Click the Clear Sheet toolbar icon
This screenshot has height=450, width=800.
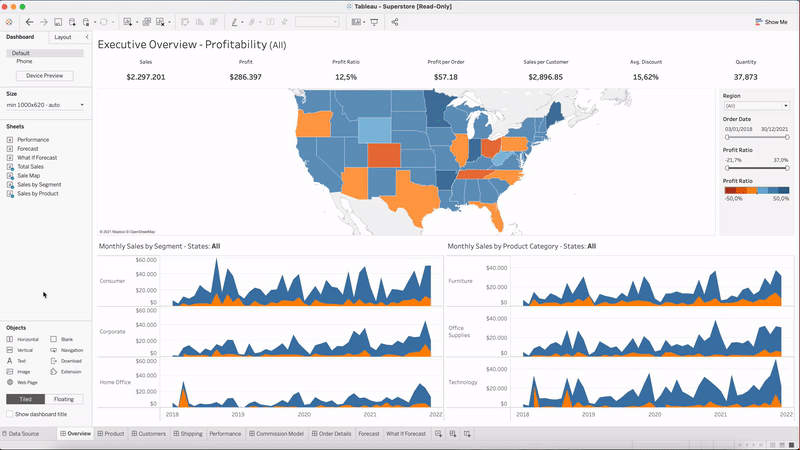[x=160, y=22]
